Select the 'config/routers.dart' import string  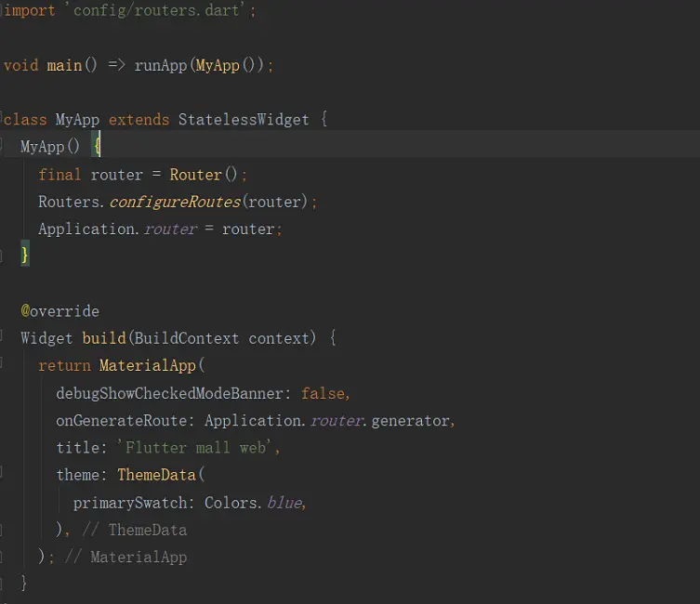(x=156, y=10)
